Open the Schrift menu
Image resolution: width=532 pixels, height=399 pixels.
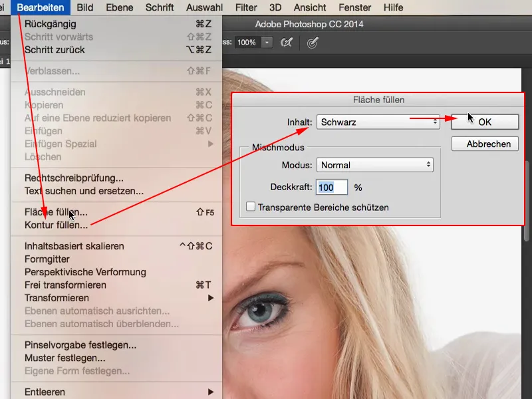(160, 7)
